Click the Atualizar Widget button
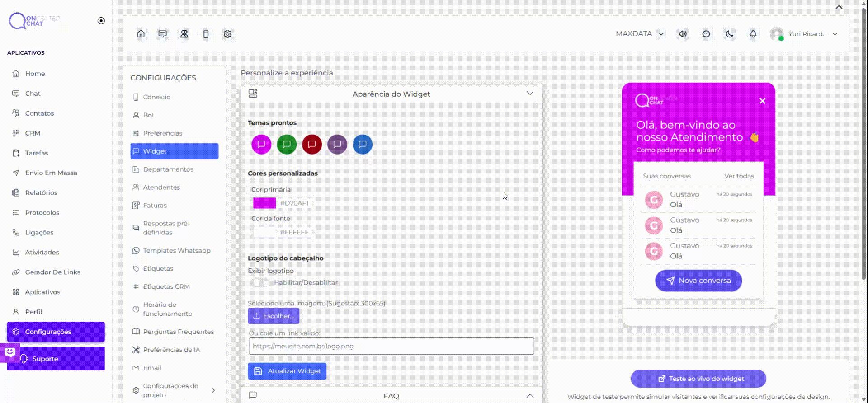The height and width of the screenshot is (403, 868). [x=287, y=371]
